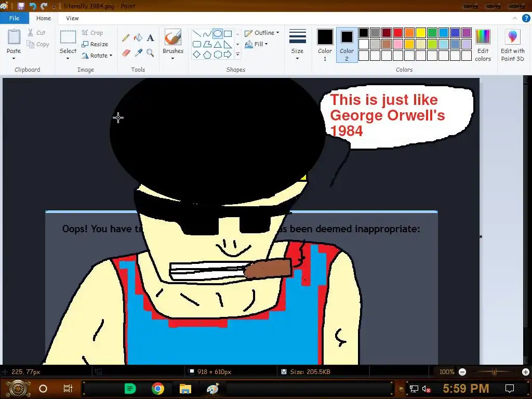Screen dimensions: 532x399
Task: Switch to the View tab
Action: click(x=72, y=18)
